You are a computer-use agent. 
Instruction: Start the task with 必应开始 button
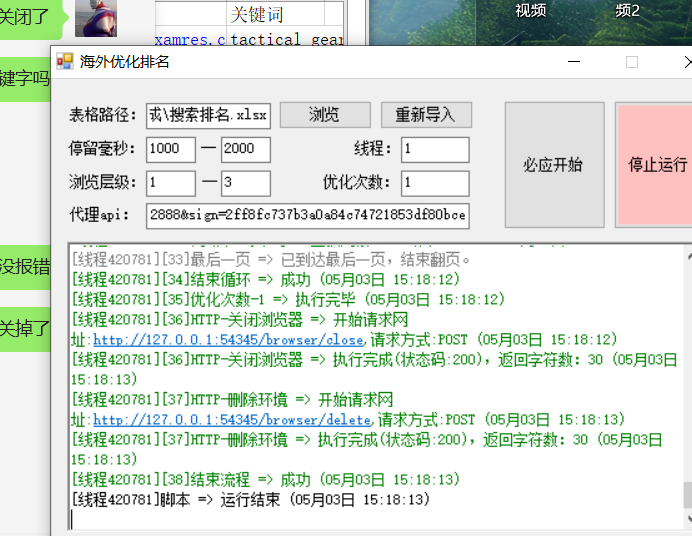[554, 165]
